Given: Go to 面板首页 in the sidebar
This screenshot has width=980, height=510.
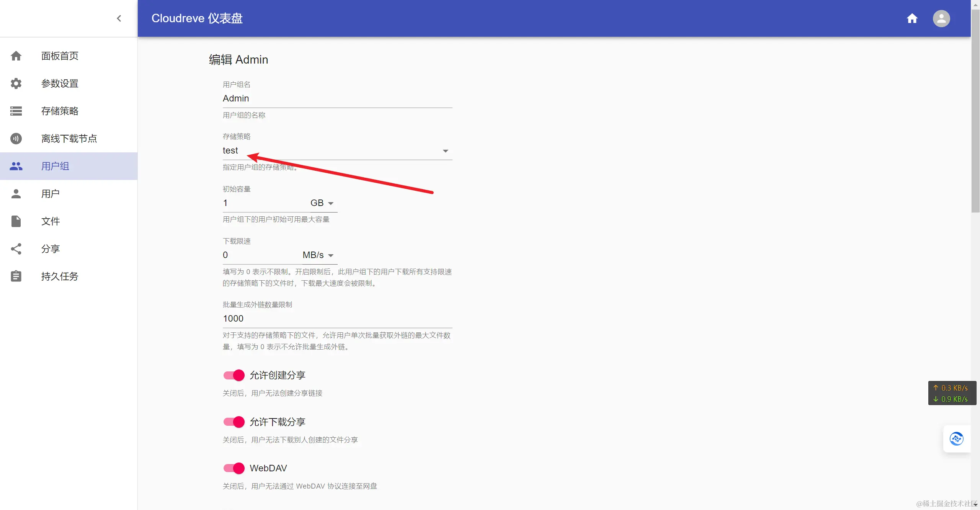Looking at the screenshot, I should 60,56.
